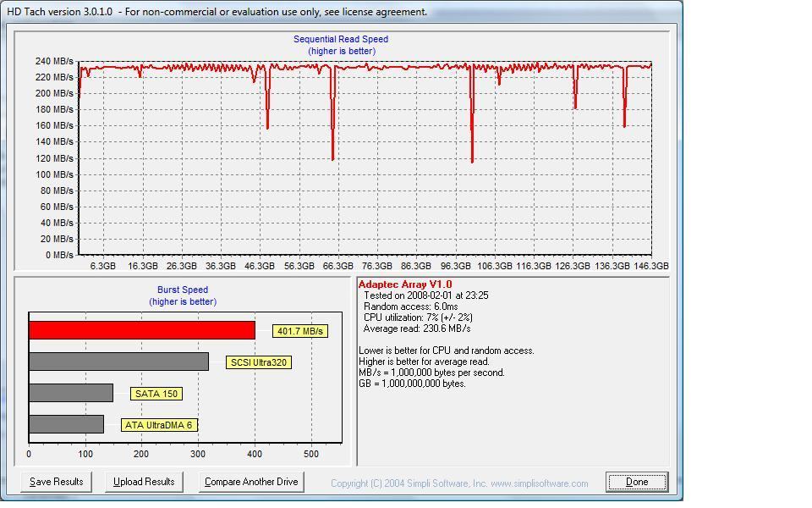Click the 'GB = 1,000,000,000 bytes' line
The height and width of the screenshot is (508, 812).
coord(412,384)
